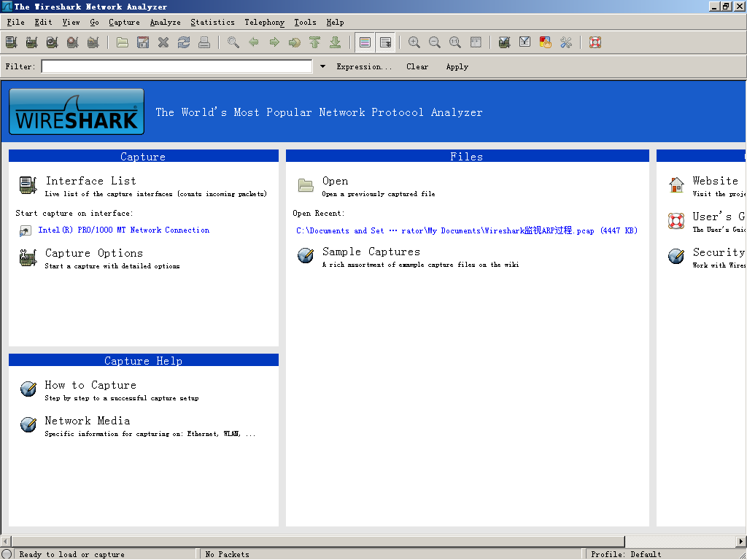Open coloring rules toolbar icon
Viewport: 747px width, 560px height.
[546, 42]
